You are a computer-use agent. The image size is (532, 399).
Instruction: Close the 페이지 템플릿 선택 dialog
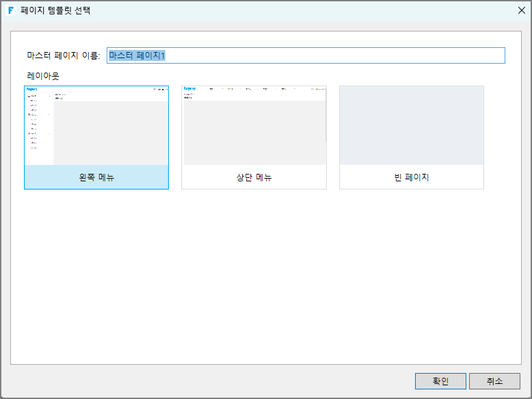coord(520,10)
